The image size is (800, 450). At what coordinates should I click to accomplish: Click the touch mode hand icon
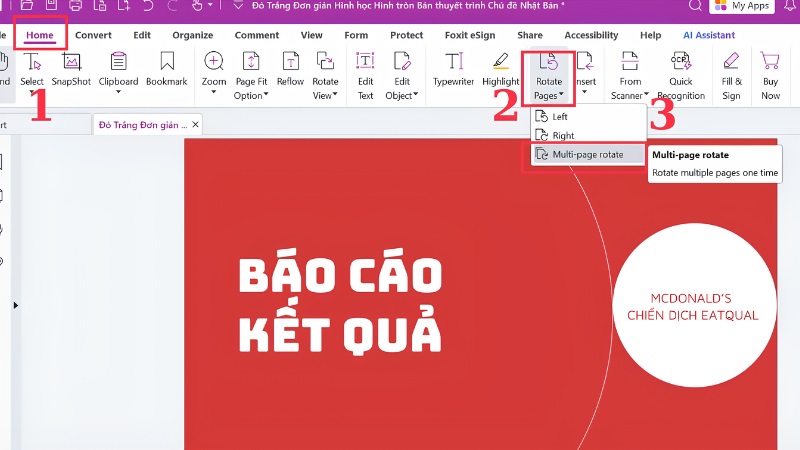(x=197, y=6)
